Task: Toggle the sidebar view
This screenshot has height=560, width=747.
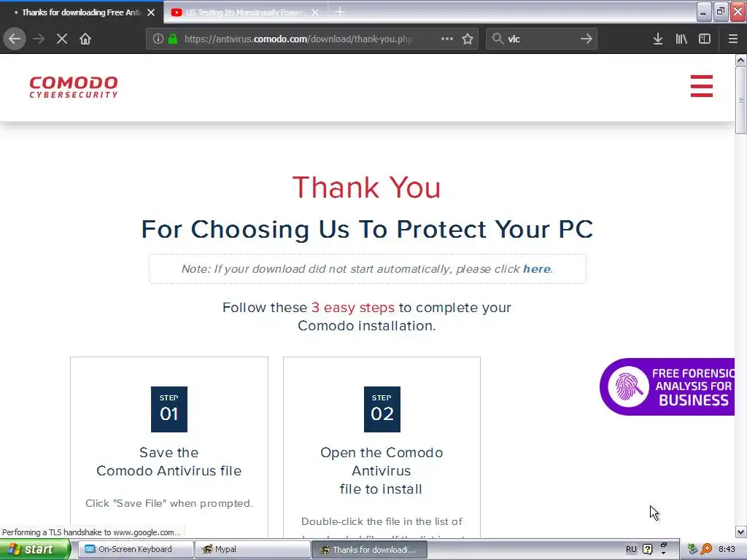Action: 705,39
